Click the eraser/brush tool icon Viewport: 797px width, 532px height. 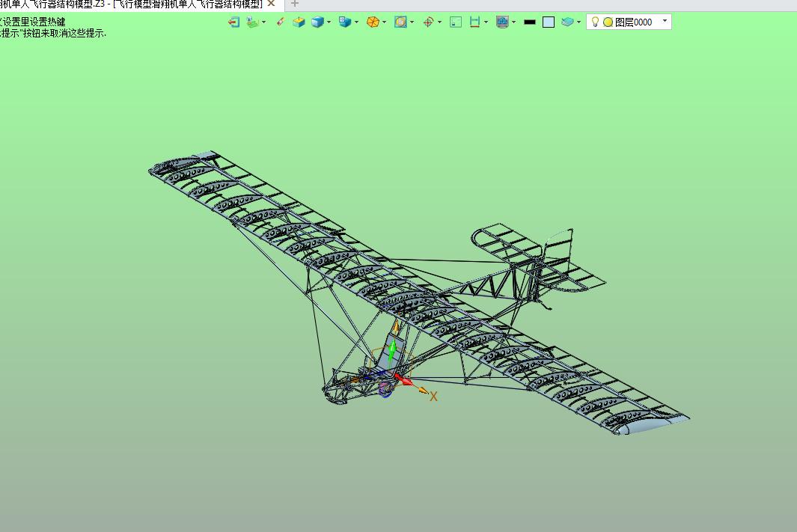click(280, 22)
